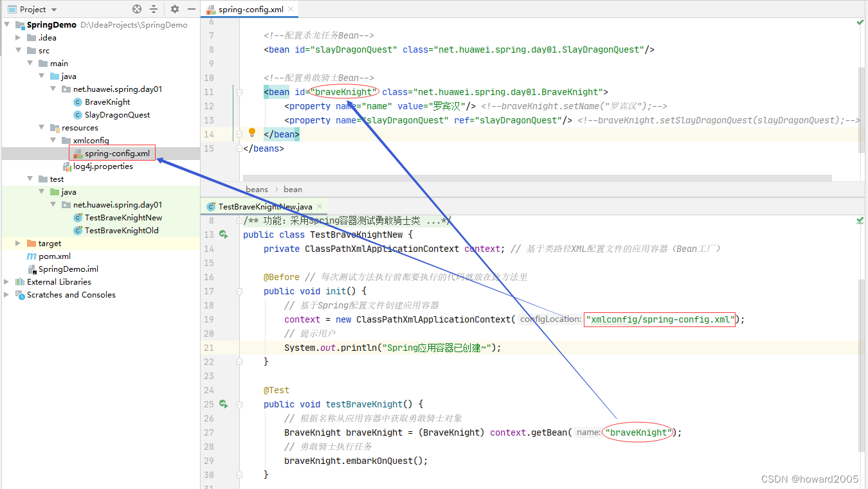Click the fold toggle at closing bean line 14
Viewport: 868px width, 489px height.
click(239, 134)
